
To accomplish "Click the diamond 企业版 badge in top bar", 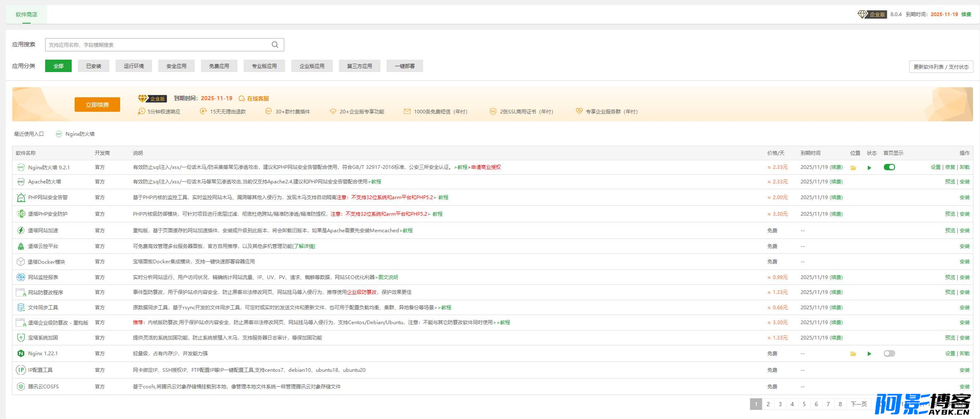I will click(x=872, y=14).
